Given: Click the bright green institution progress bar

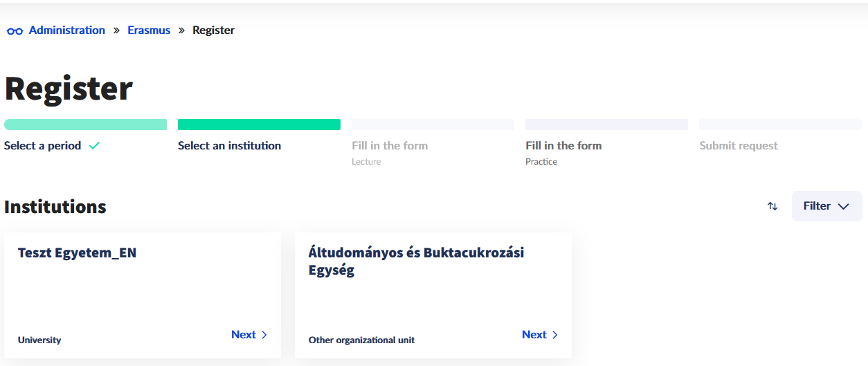Looking at the screenshot, I should pos(259,125).
